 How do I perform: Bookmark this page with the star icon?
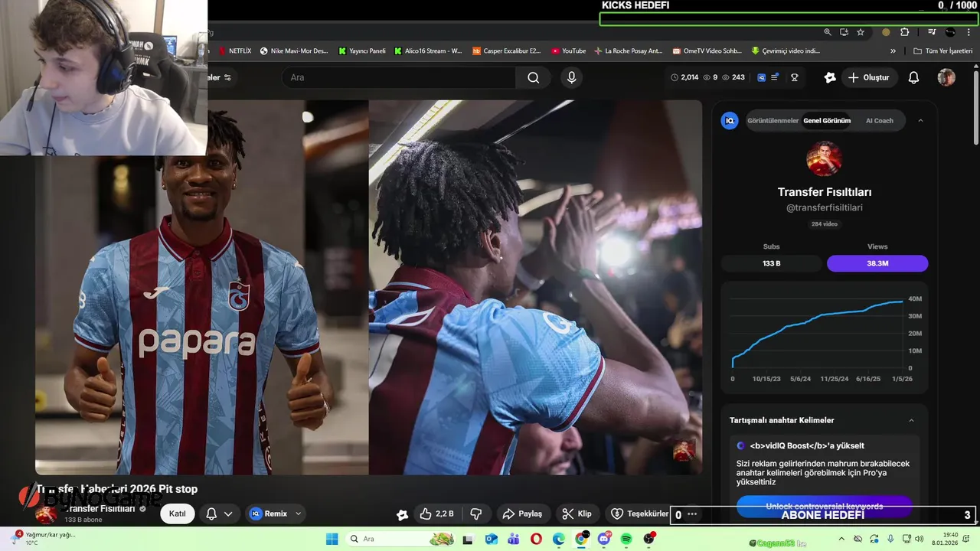click(x=861, y=32)
